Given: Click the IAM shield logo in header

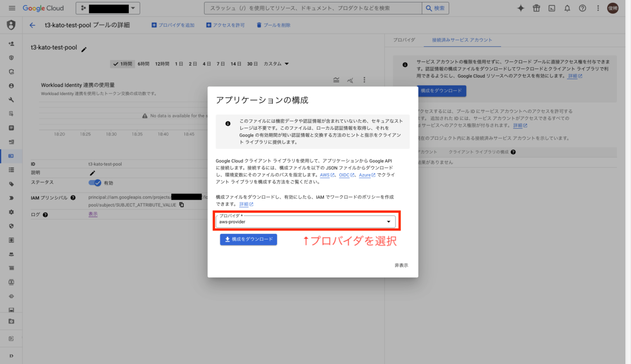Looking at the screenshot, I should [11, 25].
